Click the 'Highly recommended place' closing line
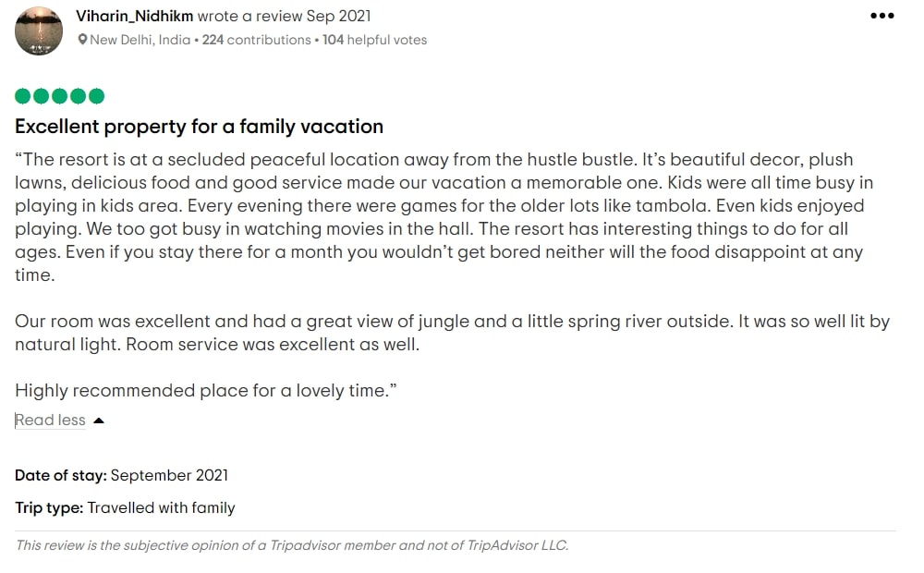 point(206,390)
